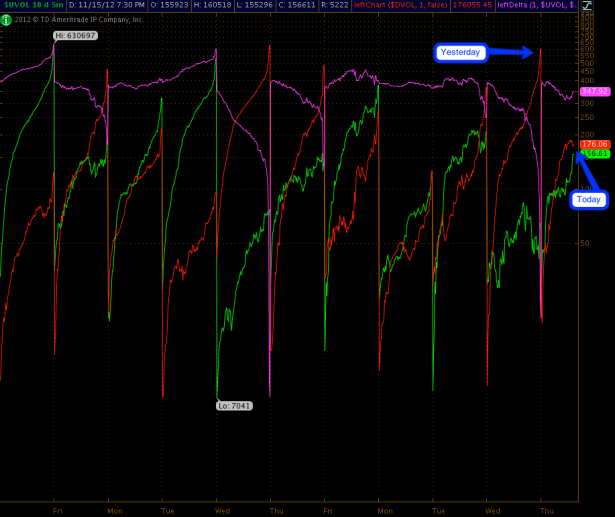Click the high value H: 160518
The height and width of the screenshot is (517, 615).
click(x=212, y=5)
